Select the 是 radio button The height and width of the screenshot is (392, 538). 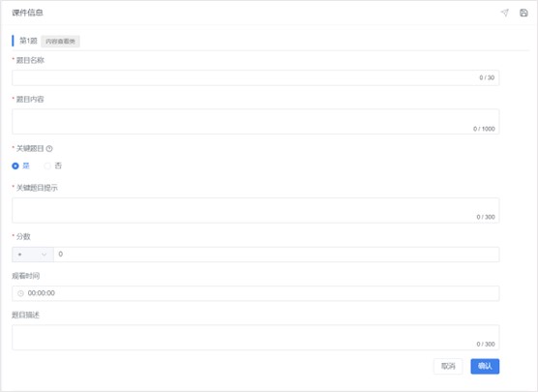click(x=15, y=166)
